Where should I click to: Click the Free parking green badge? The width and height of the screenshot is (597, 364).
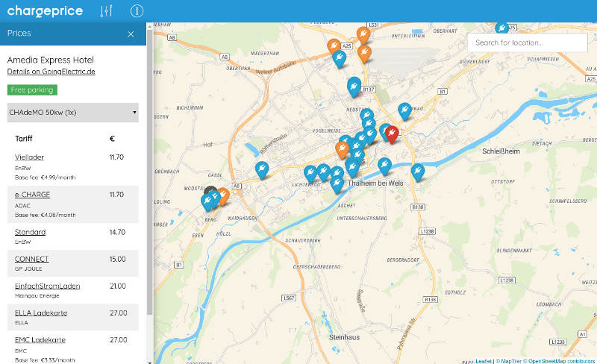click(32, 90)
